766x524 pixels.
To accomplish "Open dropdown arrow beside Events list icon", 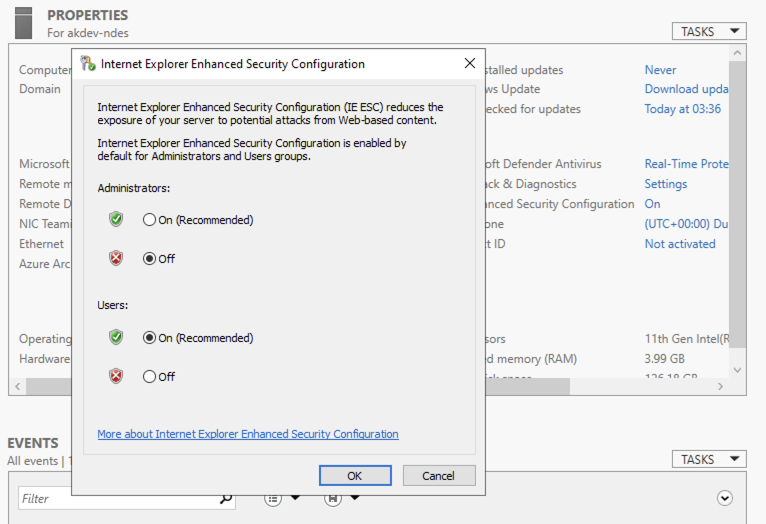I will pos(296,498).
